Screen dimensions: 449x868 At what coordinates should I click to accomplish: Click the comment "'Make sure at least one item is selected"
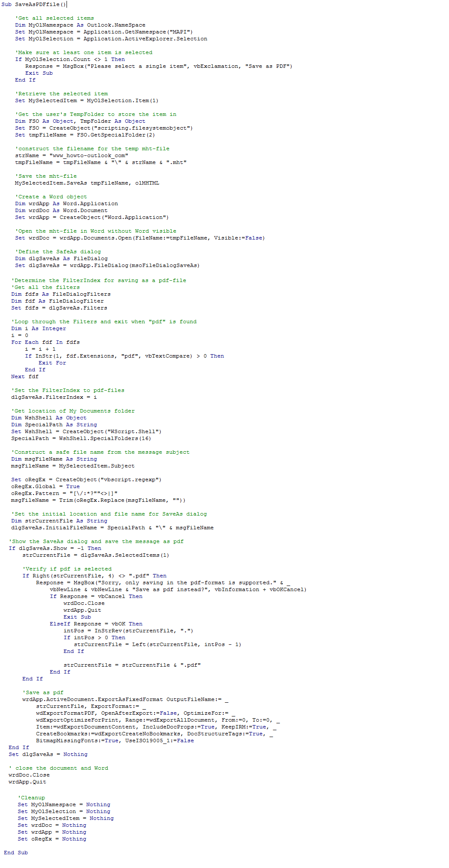click(x=84, y=52)
